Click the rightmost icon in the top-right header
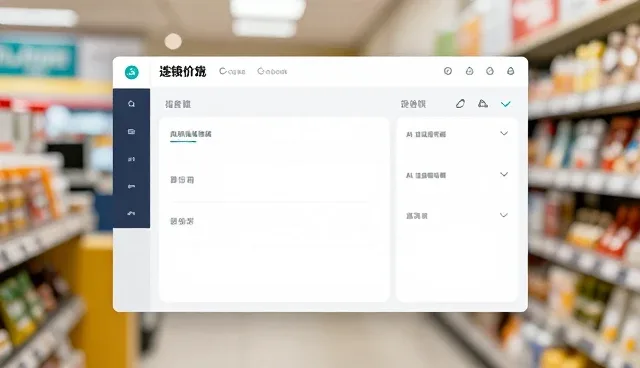The height and width of the screenshot is (368, 640). (510, 71)
